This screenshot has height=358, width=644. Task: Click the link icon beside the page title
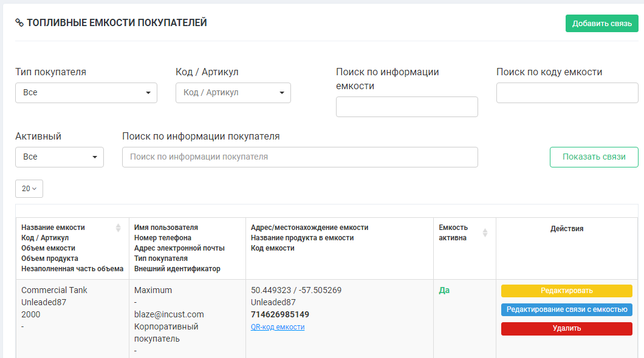point(19,23)
